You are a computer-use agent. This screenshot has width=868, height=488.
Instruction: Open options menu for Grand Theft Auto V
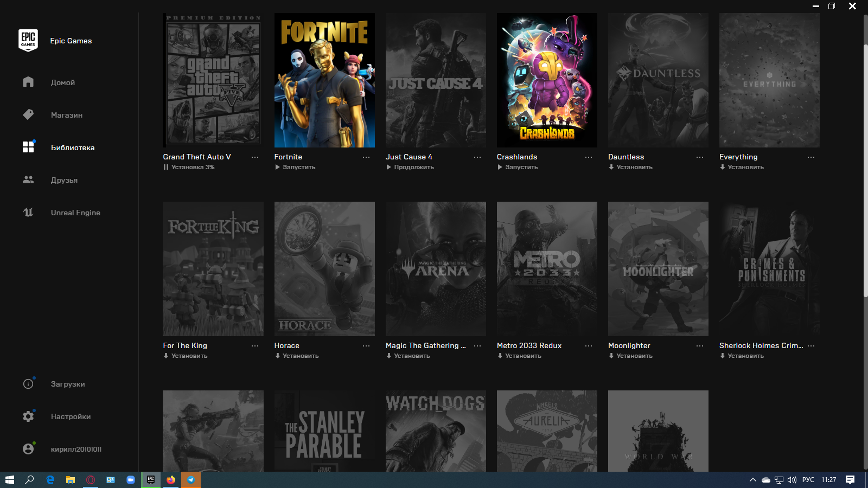255,157
